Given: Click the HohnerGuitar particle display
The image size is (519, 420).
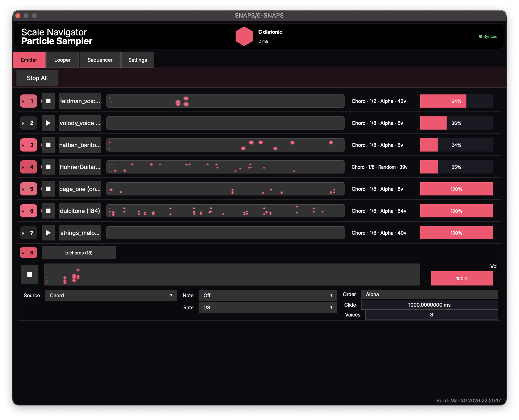Looking at the screenshot, I should pyautogui.click(x=225, y=167).
